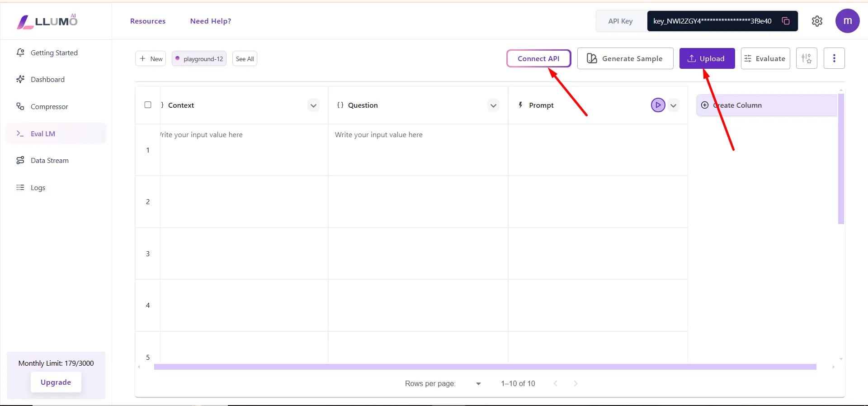The height and width of the screenshot is (406, 868).
Task: Click the '1–10 of 10' pagination text
Action: tap(518, 383)
